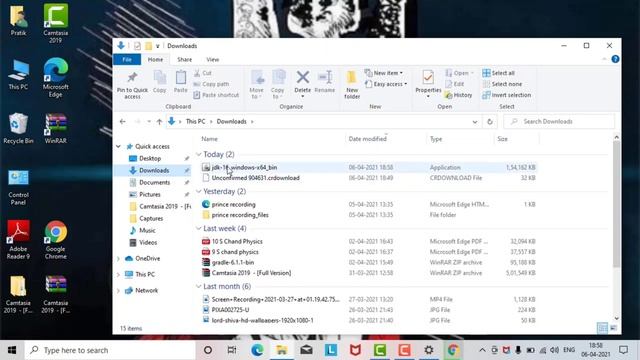
Task: Collapse the Last month (6) group
Action: (199, 287)
